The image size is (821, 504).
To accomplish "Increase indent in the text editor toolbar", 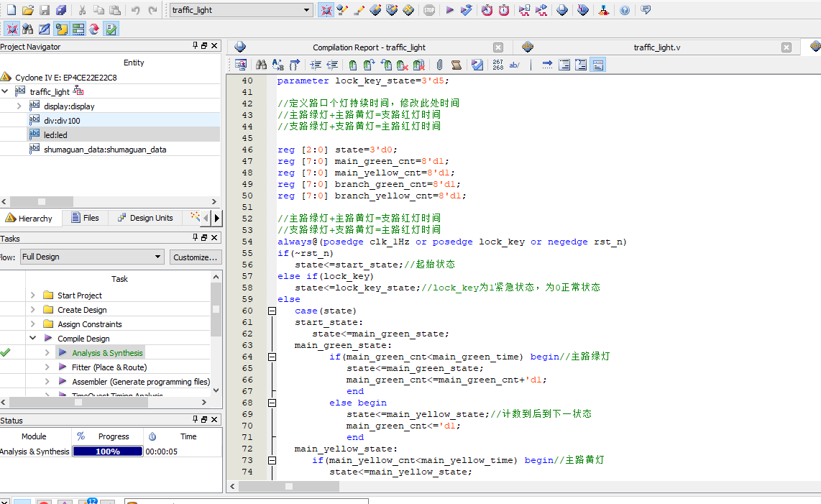I will pyautogui.click(x=316, y=65).
